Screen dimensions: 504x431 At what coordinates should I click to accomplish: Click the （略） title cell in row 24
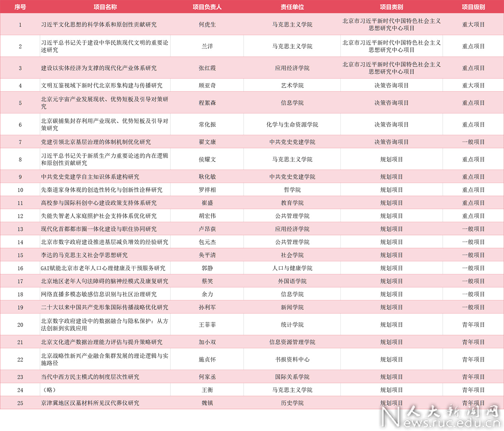(49, 390)
